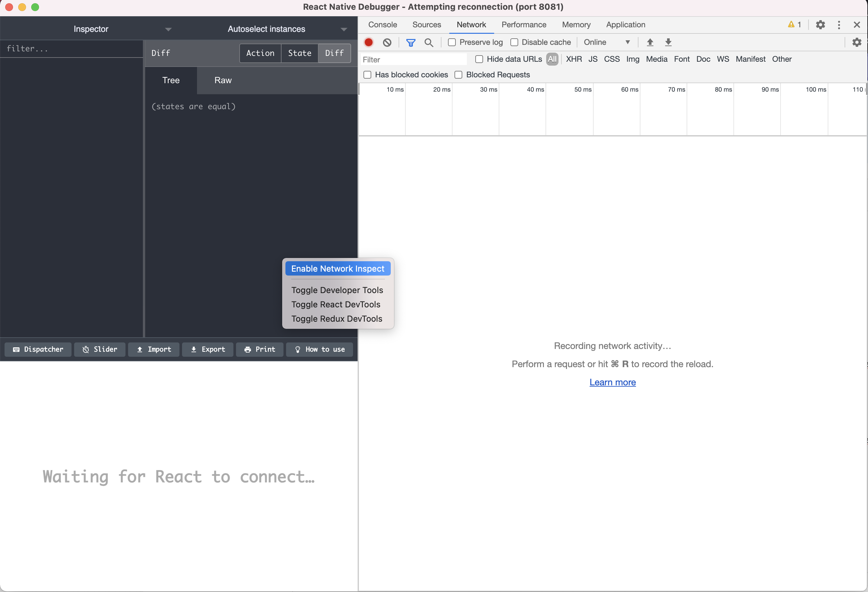Filter requests by WS

[723, 59]
